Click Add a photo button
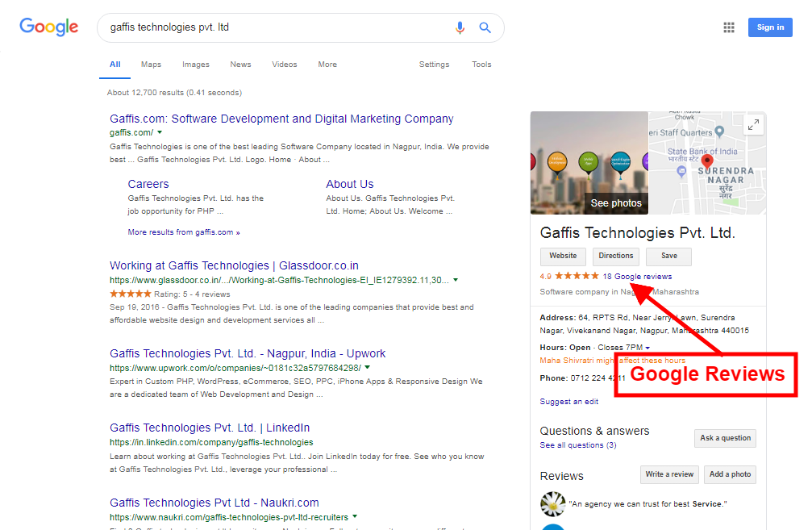Image resolution: width=812 pixels, height=530 pixels. tap(731, 474)
